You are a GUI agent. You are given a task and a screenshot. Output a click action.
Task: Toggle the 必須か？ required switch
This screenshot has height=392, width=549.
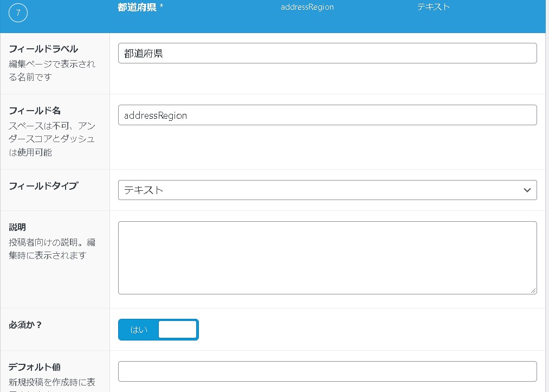158,330
